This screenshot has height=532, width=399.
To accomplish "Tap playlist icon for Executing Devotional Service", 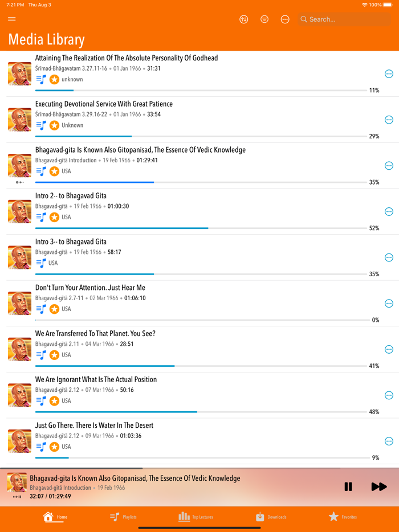I will [41, 125].
